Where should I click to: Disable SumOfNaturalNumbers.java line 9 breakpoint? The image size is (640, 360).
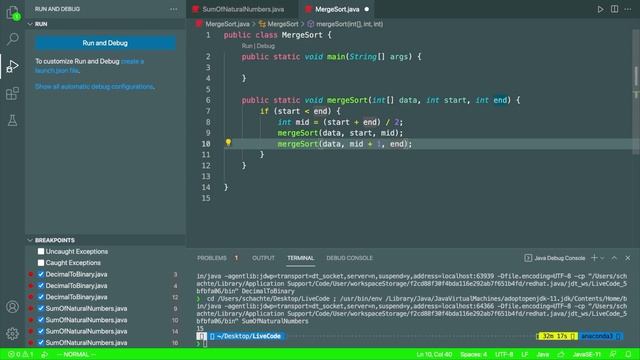coord(41,309)
